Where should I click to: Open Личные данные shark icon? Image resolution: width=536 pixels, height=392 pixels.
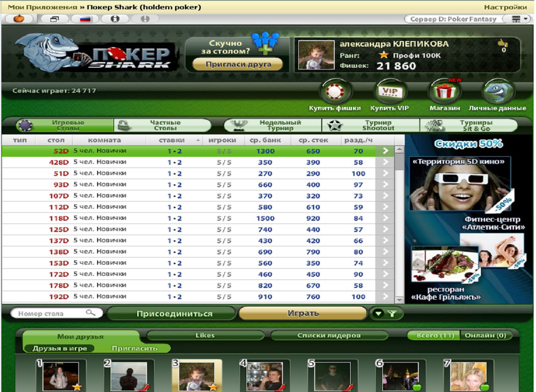(x=498, y=92)
